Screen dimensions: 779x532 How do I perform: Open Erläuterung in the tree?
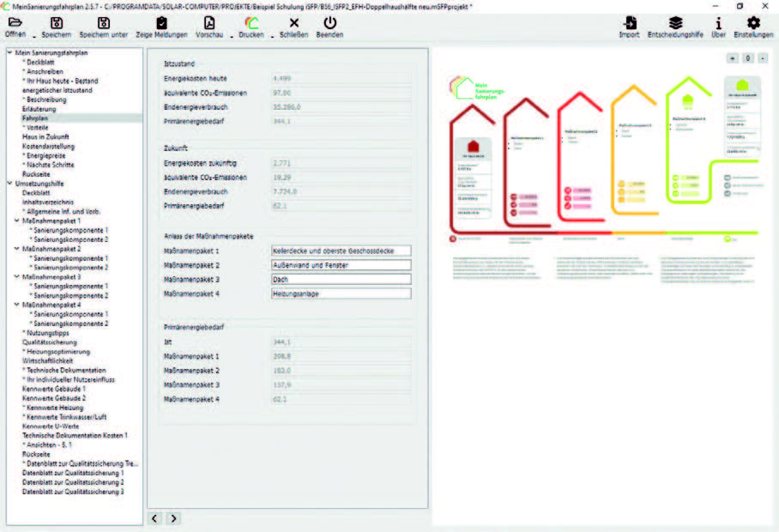(39, 109)
